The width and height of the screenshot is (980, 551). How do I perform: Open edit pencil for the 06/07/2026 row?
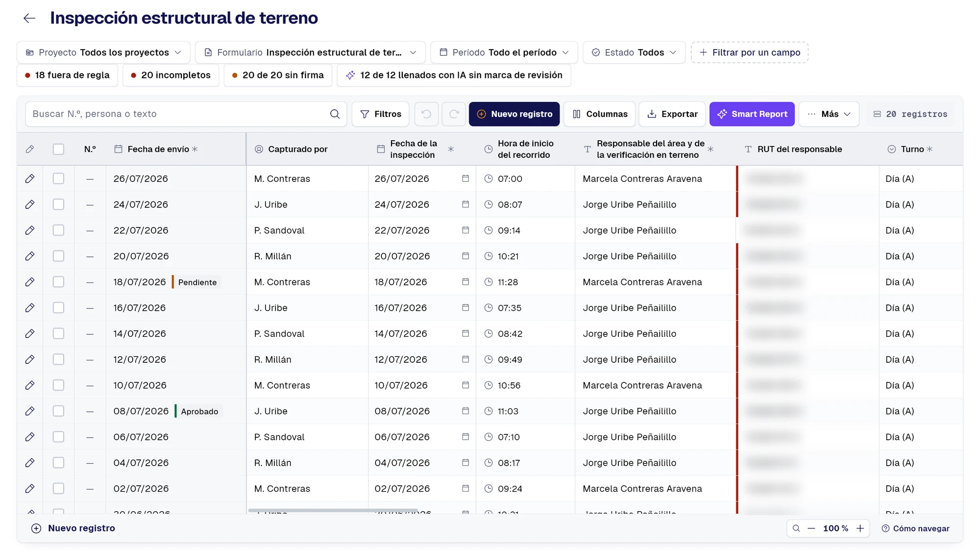[x=30, y=437]
